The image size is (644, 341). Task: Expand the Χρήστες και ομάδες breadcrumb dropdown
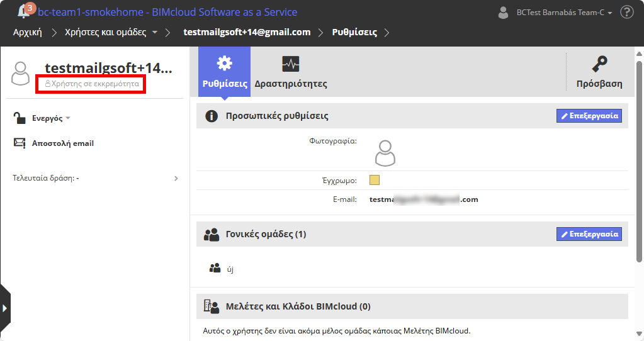point(155,32)
